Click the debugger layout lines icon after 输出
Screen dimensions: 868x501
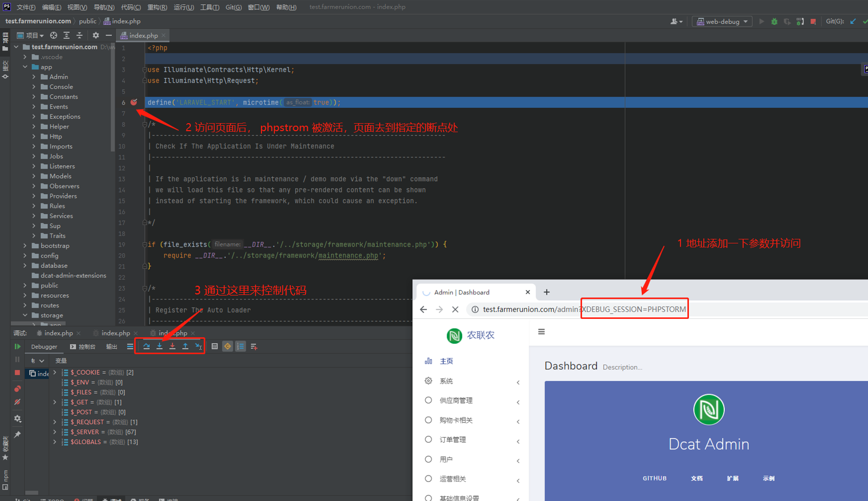pyautogui.click(x=130, y=346)
